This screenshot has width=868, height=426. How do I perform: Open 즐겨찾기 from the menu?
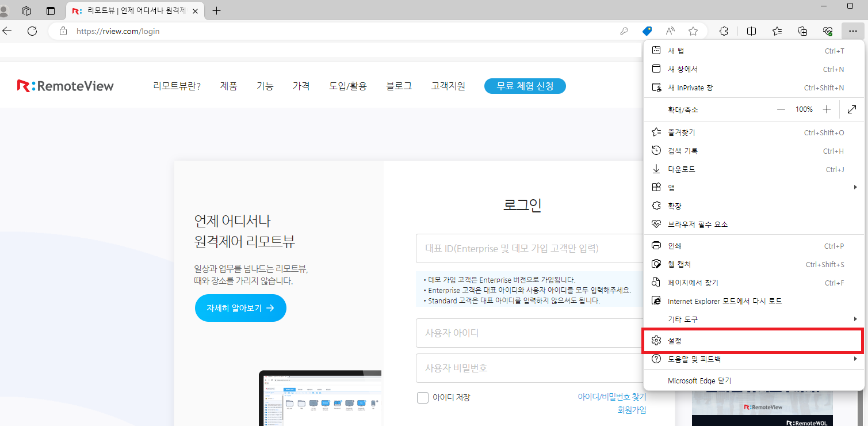click(754, 132)
